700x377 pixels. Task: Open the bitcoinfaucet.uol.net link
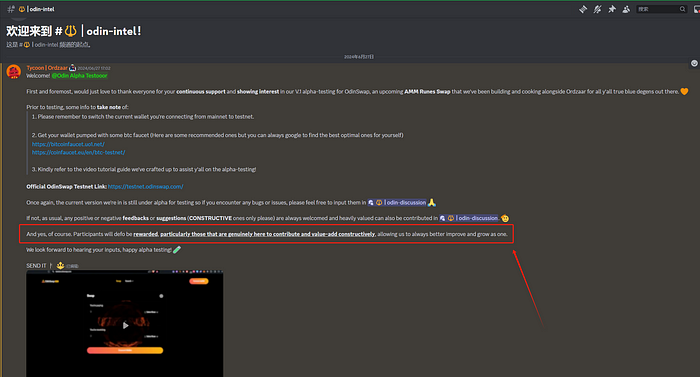[x=68, y=144]
